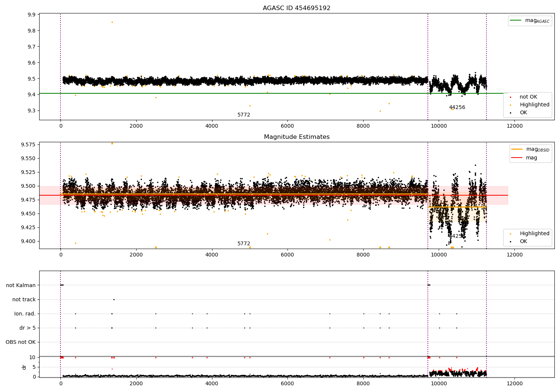The width and height of the screenshot is (560, 392).
Task: Click the 'not track' row label
Action: point(24,299)
